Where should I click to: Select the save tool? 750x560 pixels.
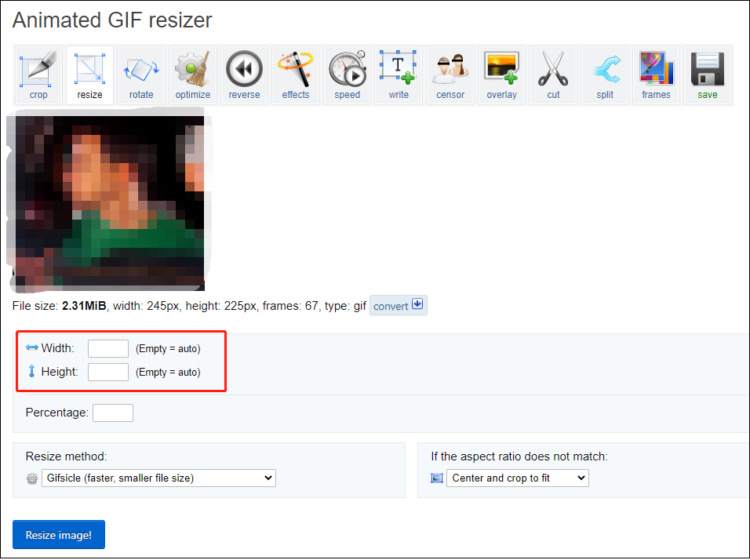pos(707,75)
